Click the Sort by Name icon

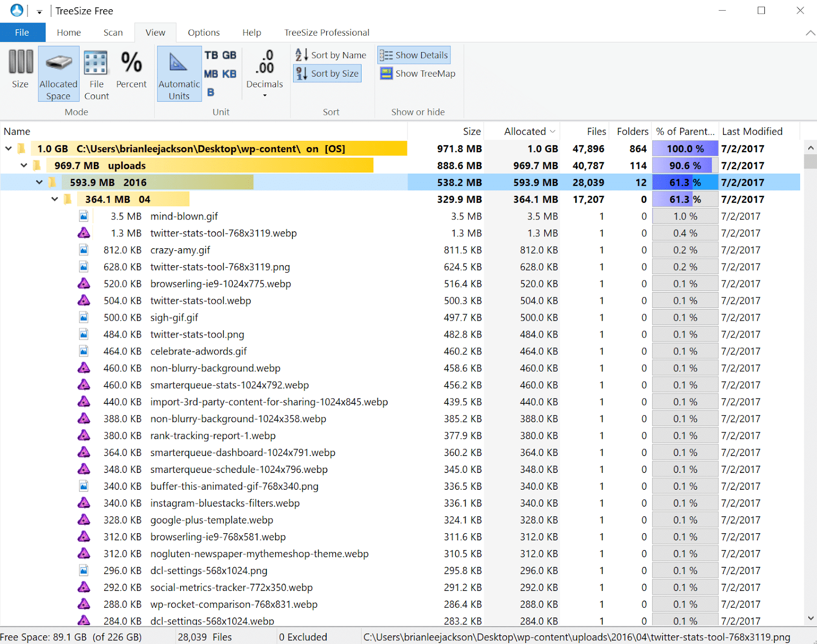coord(301,55)
